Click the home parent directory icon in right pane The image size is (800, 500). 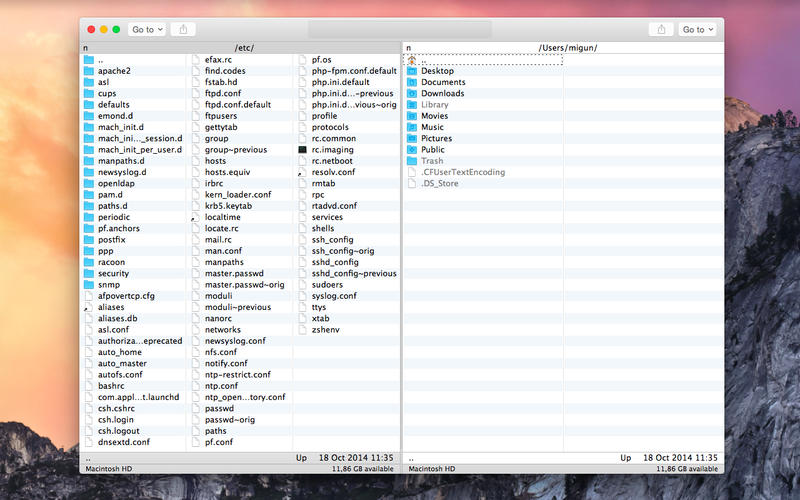coord(412,60)
